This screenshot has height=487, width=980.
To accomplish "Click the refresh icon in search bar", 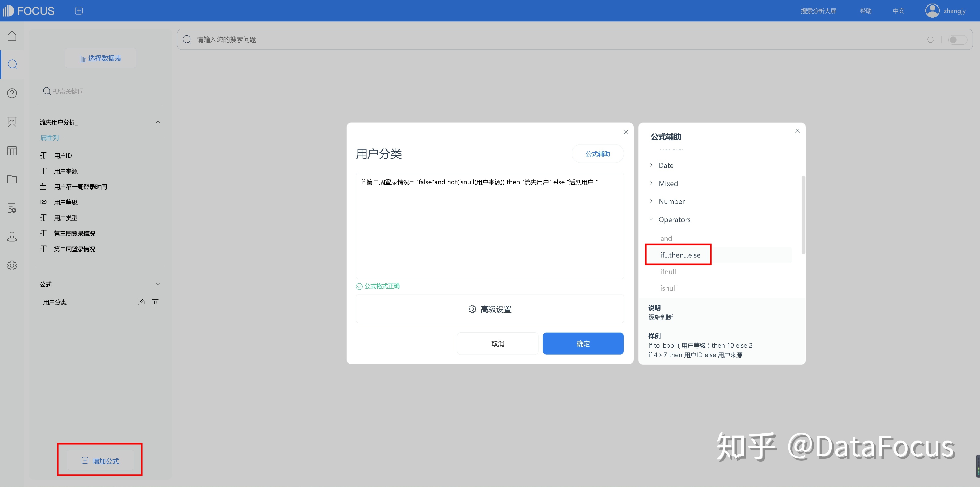I will (x=930, y=40).
